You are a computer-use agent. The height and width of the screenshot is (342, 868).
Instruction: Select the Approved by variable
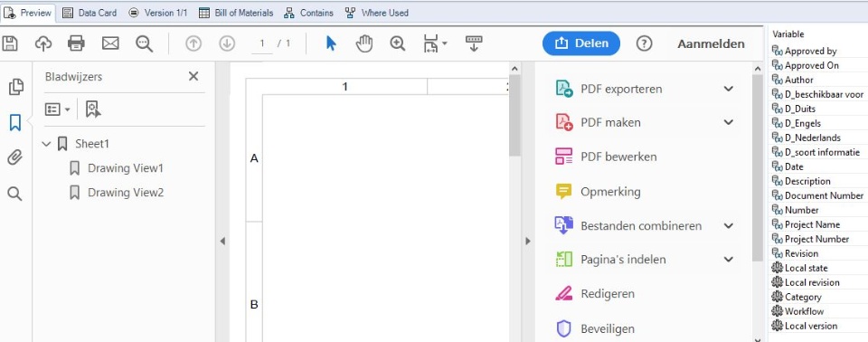pyautogui.click(x=810, y=51)
